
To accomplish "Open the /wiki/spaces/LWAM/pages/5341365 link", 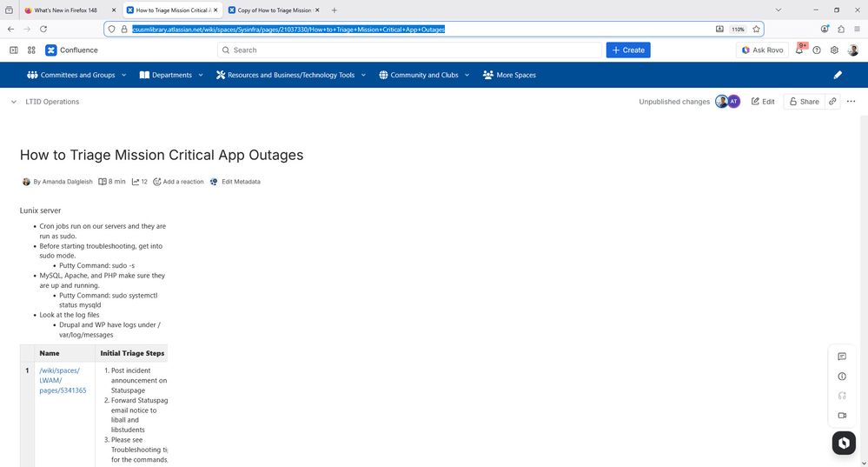I will click(63, 380).
